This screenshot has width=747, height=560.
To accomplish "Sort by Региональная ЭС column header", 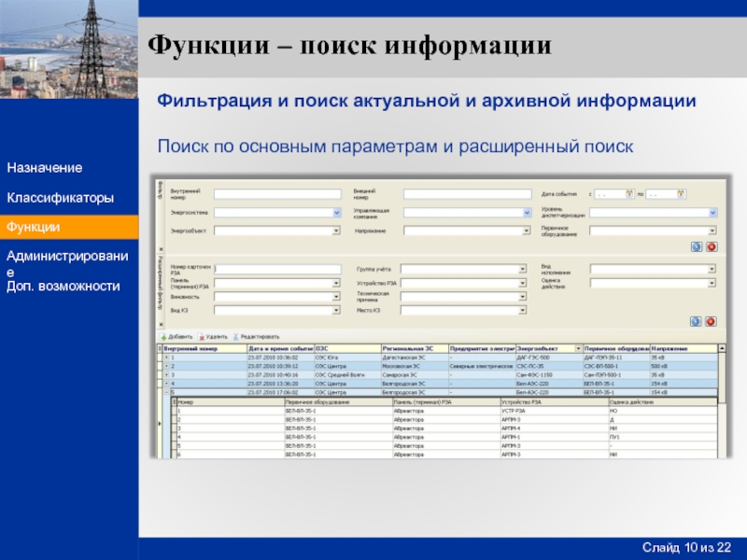I will click(415, 348).
